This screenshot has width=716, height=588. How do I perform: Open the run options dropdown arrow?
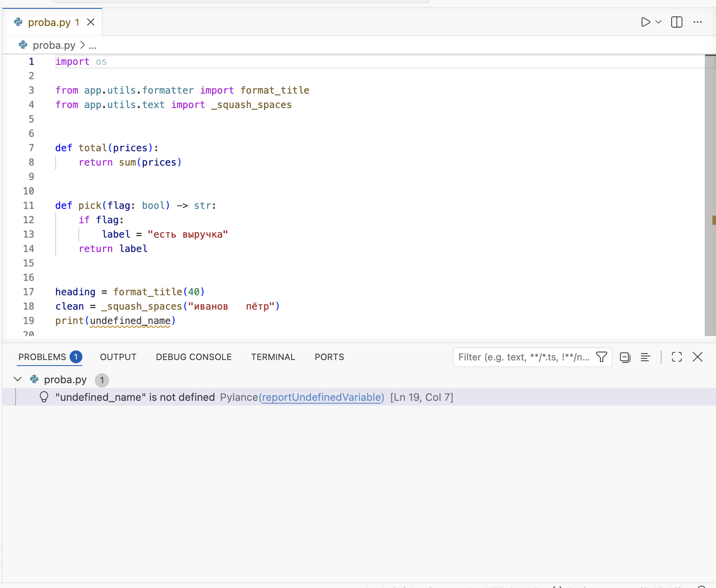[659, 22]
